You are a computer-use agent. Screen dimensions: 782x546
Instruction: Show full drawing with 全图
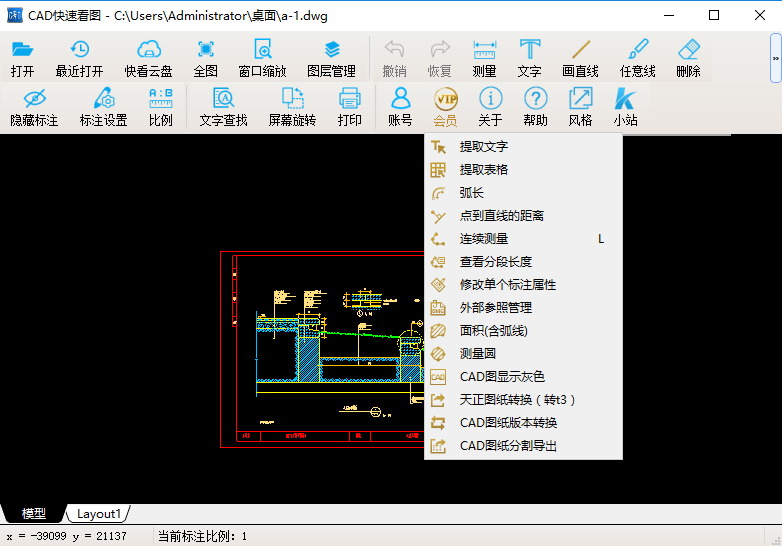click(205, 58)
